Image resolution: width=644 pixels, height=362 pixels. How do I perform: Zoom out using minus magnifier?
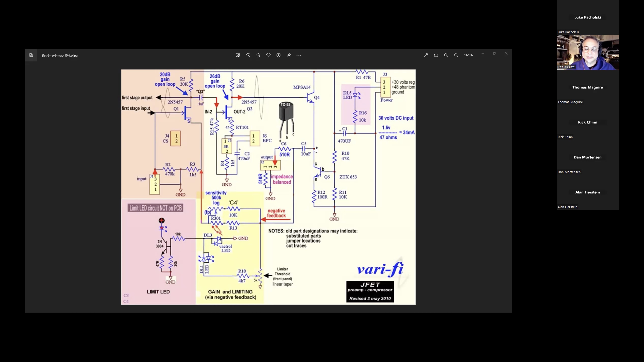tap(446, 55)
